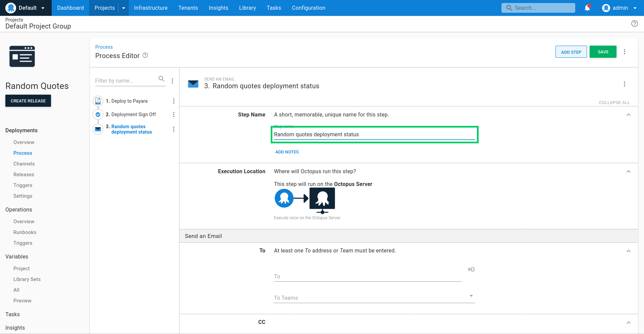644x334 pixels.
Task: Open Channels in sidebar
Action: coord(24,164)
